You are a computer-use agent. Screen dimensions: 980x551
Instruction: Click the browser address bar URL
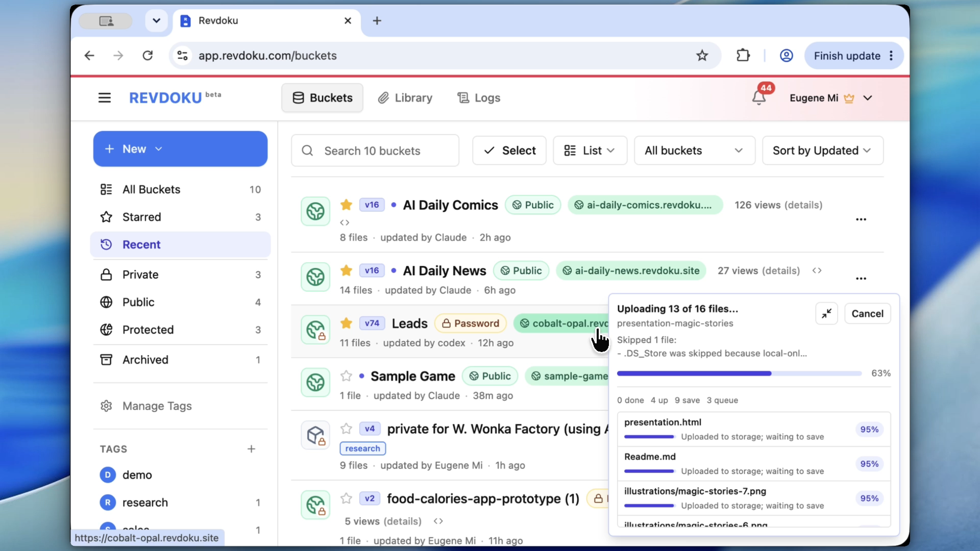tap(267, 56)
